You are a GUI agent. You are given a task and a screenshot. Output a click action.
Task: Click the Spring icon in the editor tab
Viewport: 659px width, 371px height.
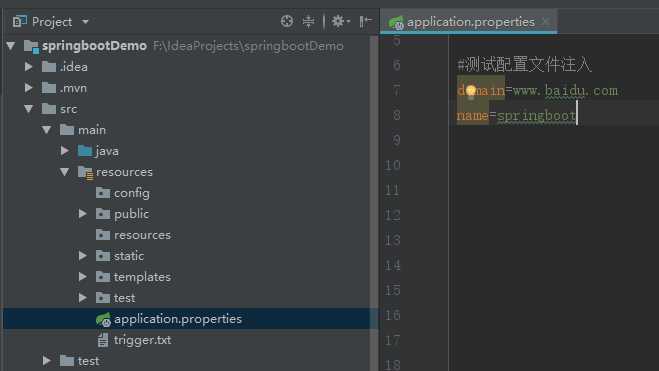[x=396, y=22]
